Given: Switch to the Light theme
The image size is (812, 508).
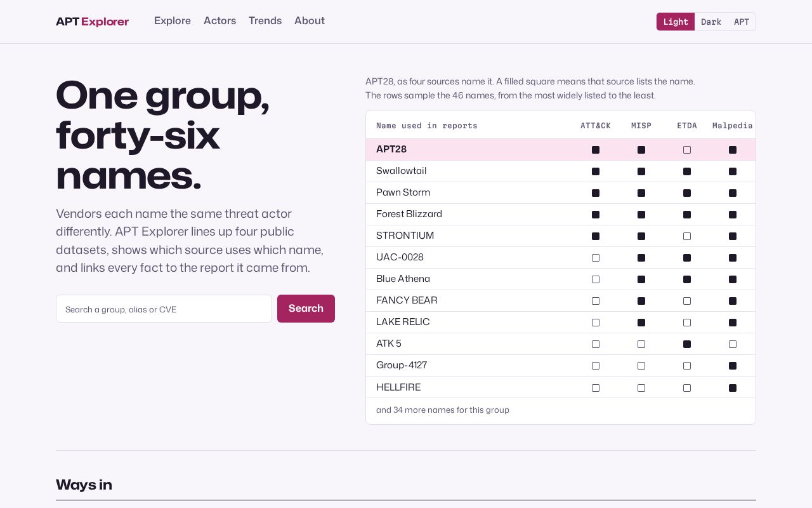Looking at the screenshot, I should pyautogui.click(x=676, y=22).
